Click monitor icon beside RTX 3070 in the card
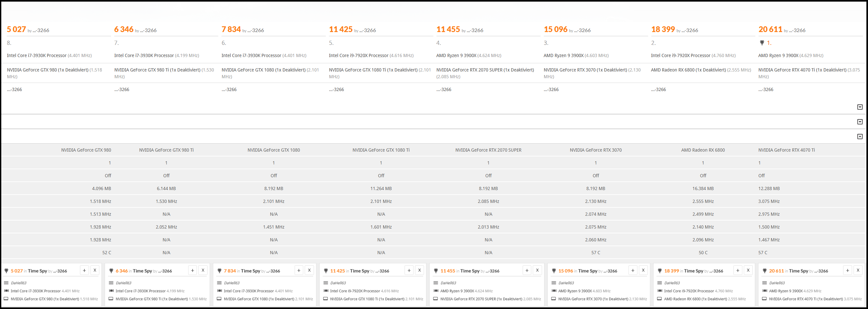Viewport: 868px width, 309px height. (x=554, y=299)
